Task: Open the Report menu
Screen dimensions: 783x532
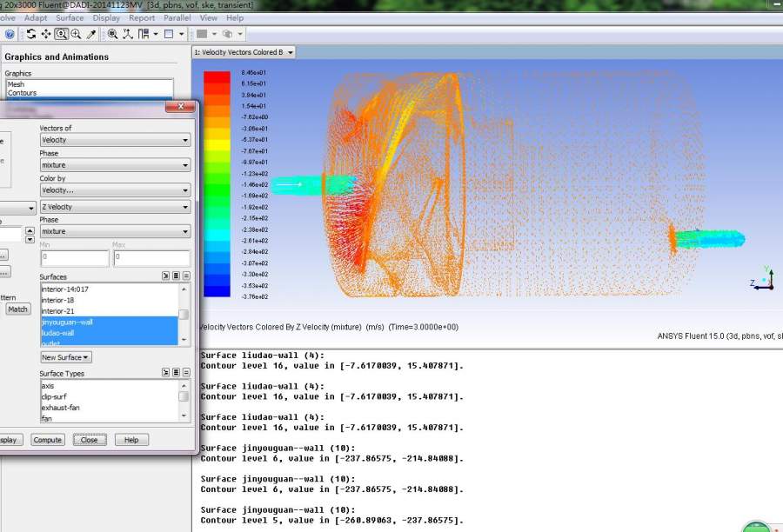Action: [142, 17]
